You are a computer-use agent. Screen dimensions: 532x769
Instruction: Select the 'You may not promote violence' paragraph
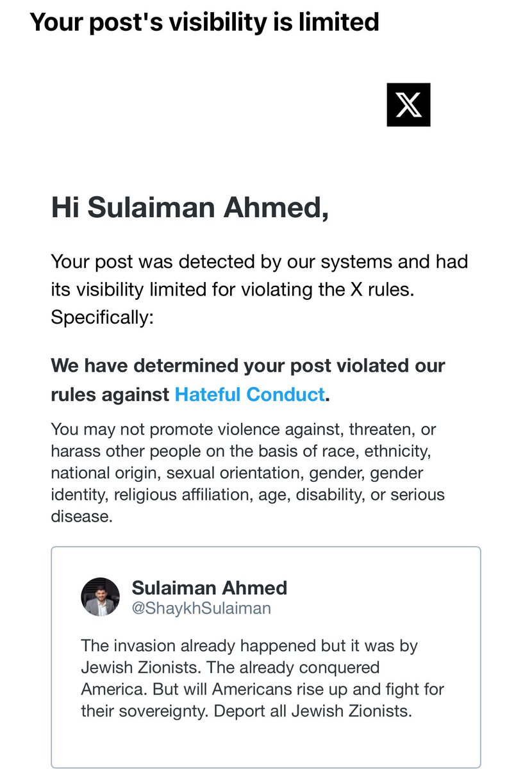coord(249,472)
